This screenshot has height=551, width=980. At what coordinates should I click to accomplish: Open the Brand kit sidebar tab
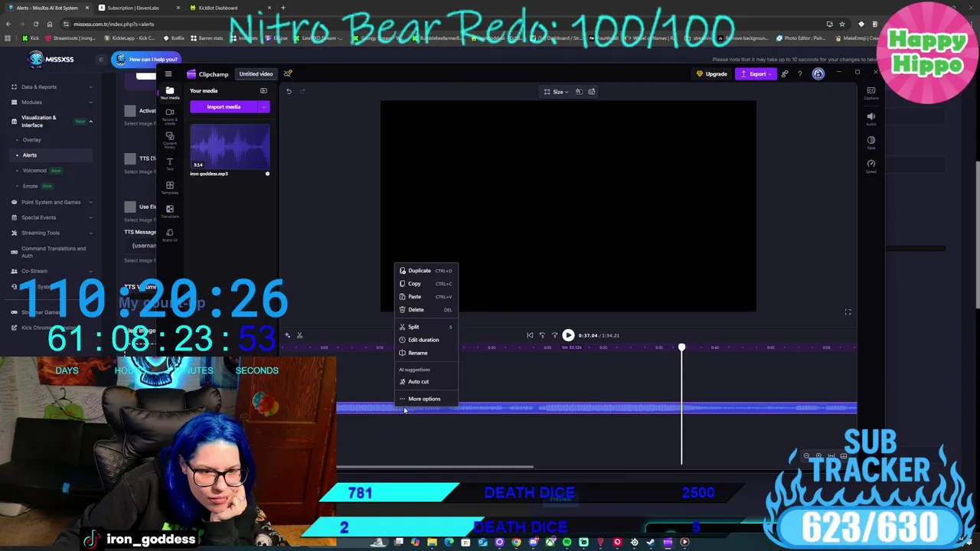pyautogui.click(x=170, y=235)
